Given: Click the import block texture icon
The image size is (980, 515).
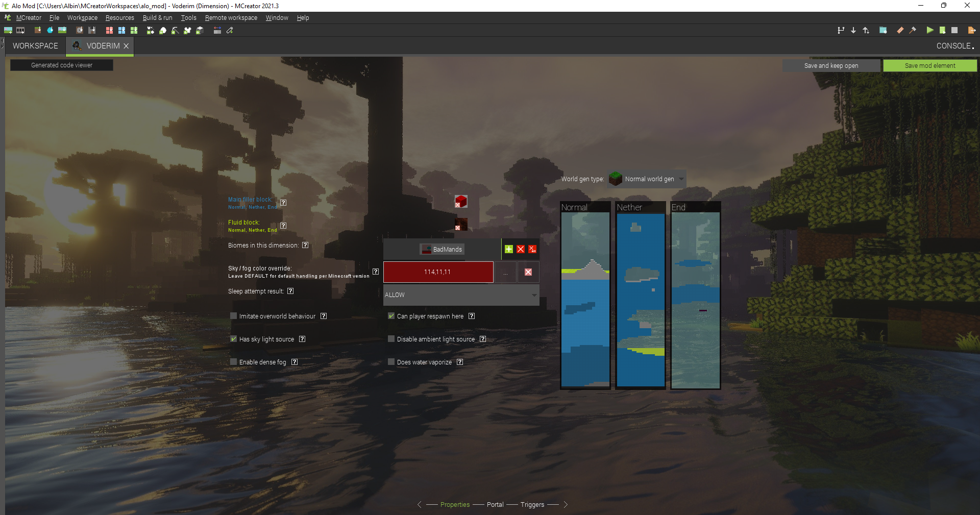Looking at the screenshot, I should coord(38,30).
